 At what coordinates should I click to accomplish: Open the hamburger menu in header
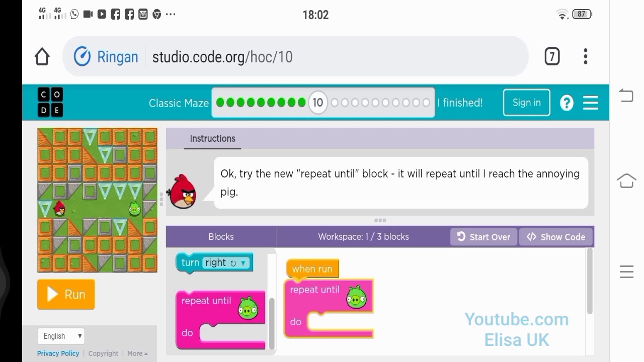(591, 103)
